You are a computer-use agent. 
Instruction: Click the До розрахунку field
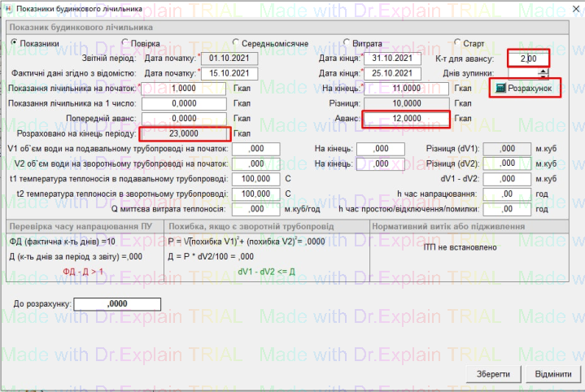point(118,303)
